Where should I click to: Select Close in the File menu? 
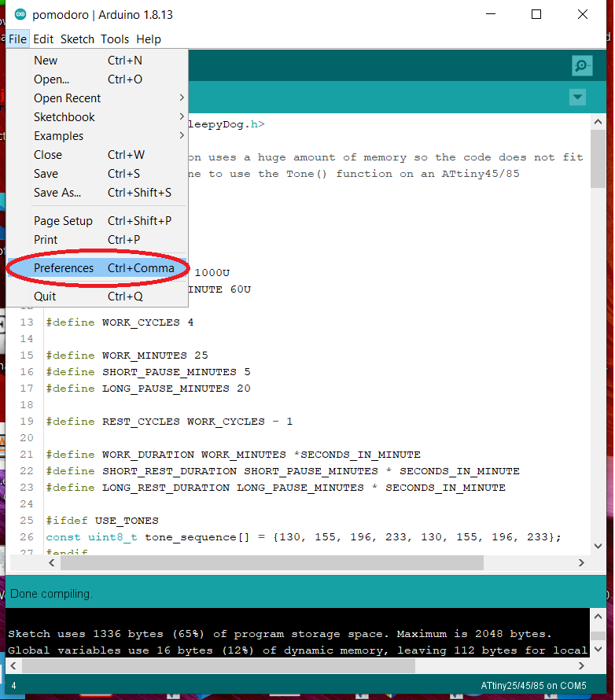click(x=97, y=154)
